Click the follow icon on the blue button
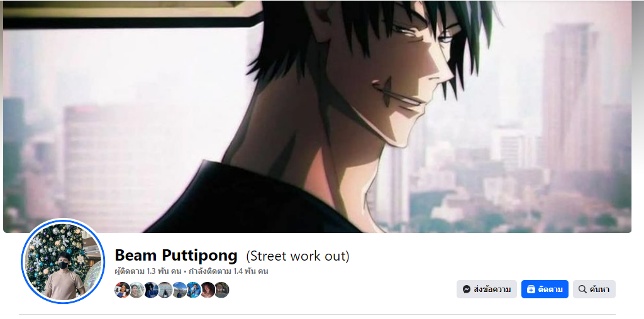This screenshot has width=644, height=319. tap(531, 289)
